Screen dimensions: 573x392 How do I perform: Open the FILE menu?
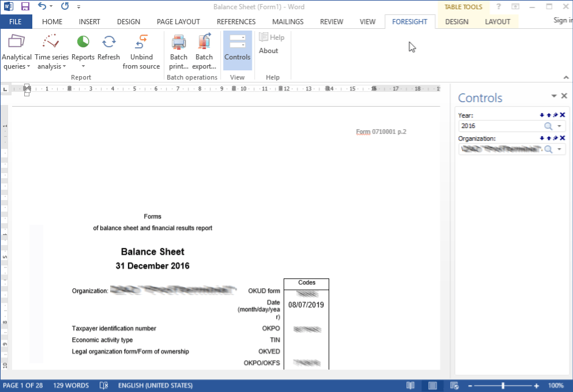(x=16, y=21)
